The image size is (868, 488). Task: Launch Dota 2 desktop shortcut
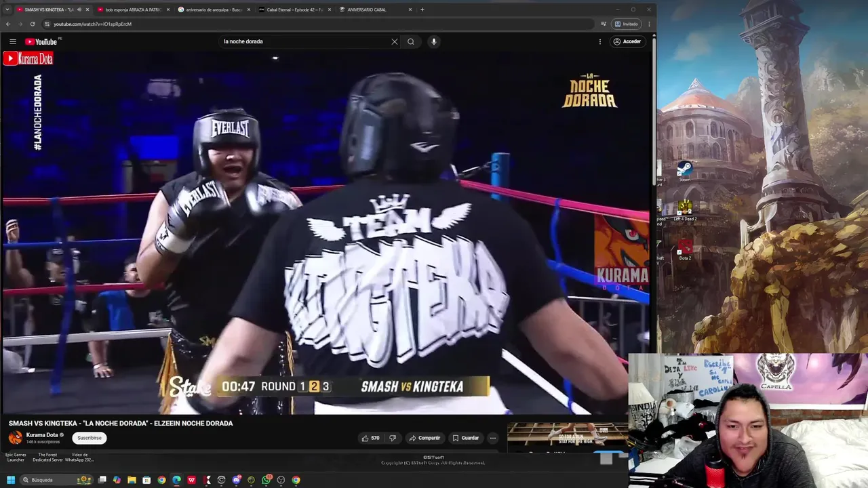(685, 250)
